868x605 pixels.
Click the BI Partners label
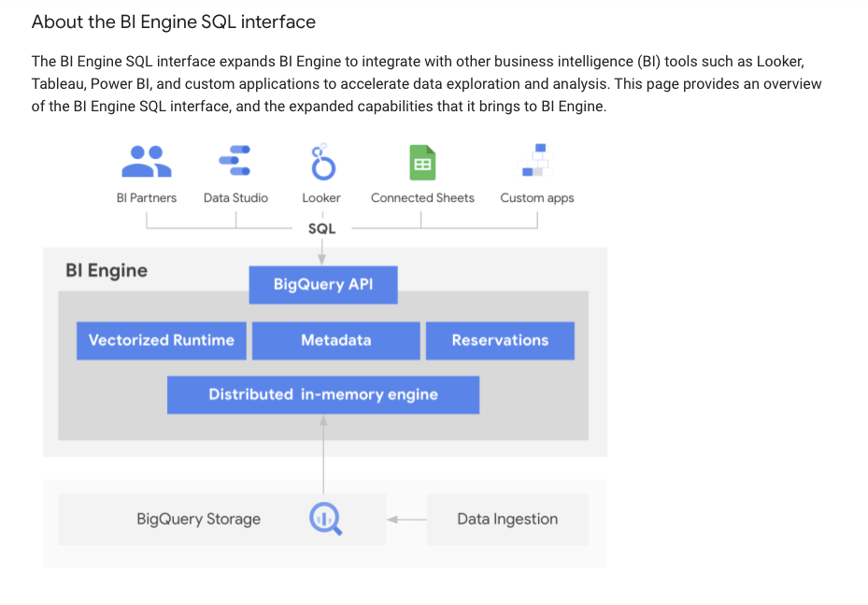(147, 198)
